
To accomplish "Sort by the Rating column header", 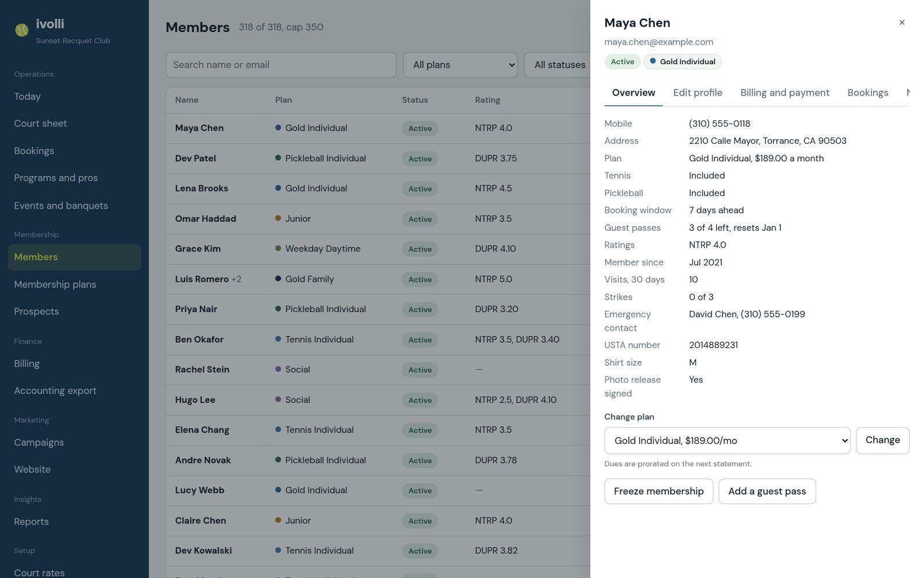I will pyautogui.click(x=487, y=100).
